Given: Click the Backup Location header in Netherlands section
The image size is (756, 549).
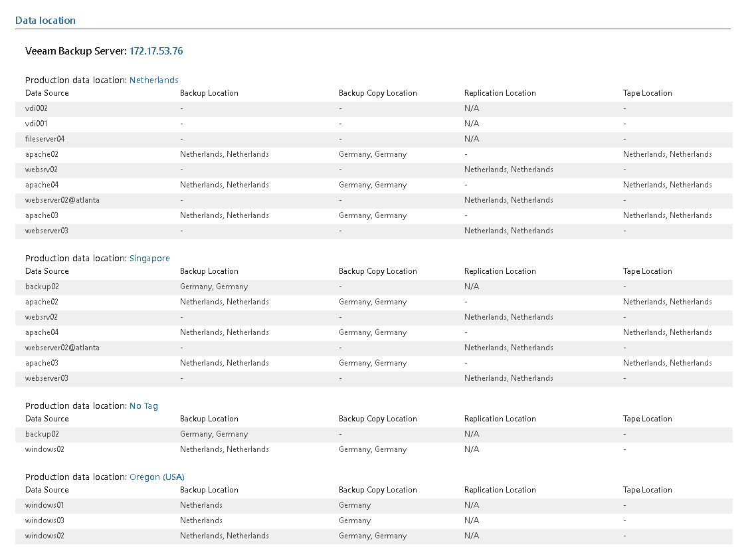Looking at the screenshot, I should 209,93.
